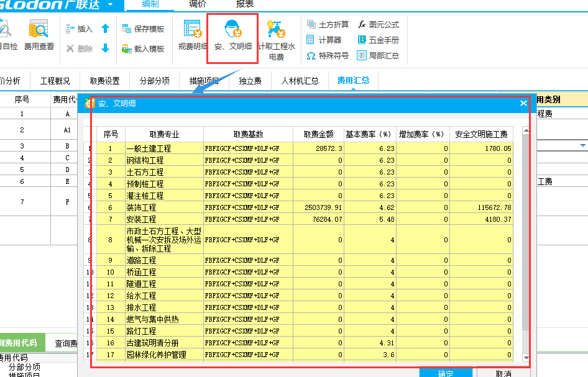Click 取费基数 column header
This screenshot has width=588, height=377.
(x=248, y=134)
